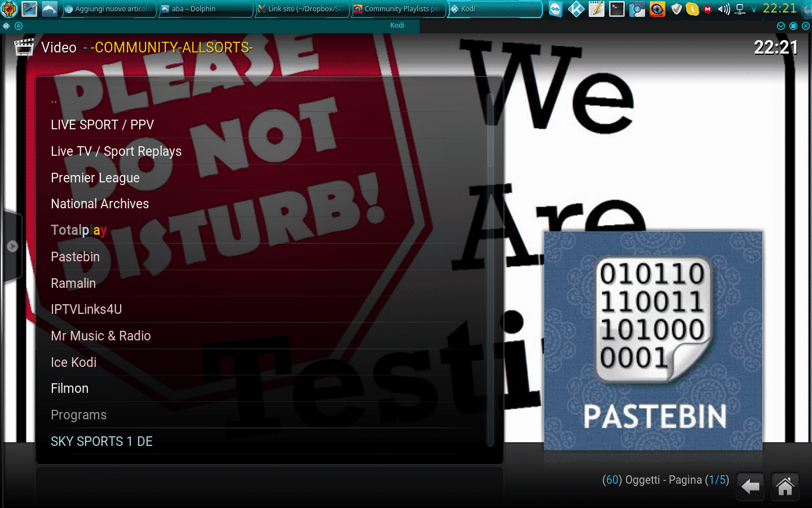Open the left side panel arrow
The image size is (812, 508).
[12, 247]
